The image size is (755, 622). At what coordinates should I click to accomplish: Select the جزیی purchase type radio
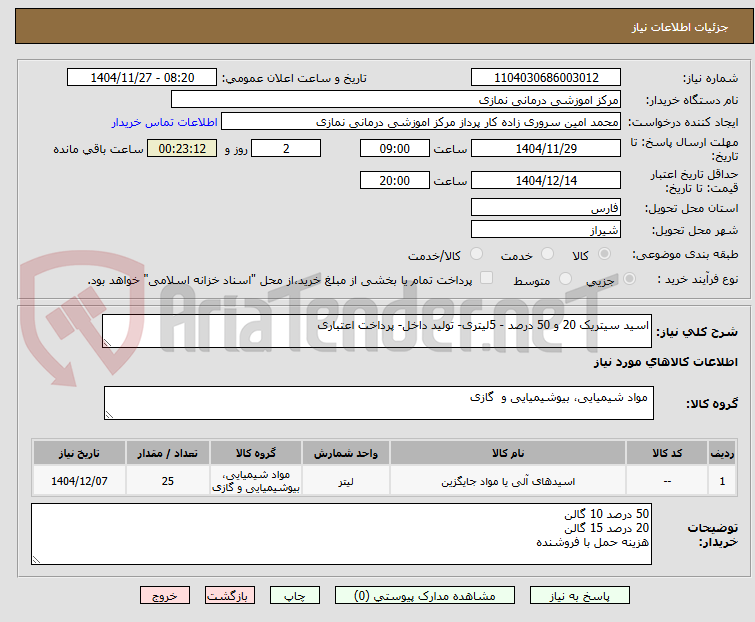(x=629, y=279)
